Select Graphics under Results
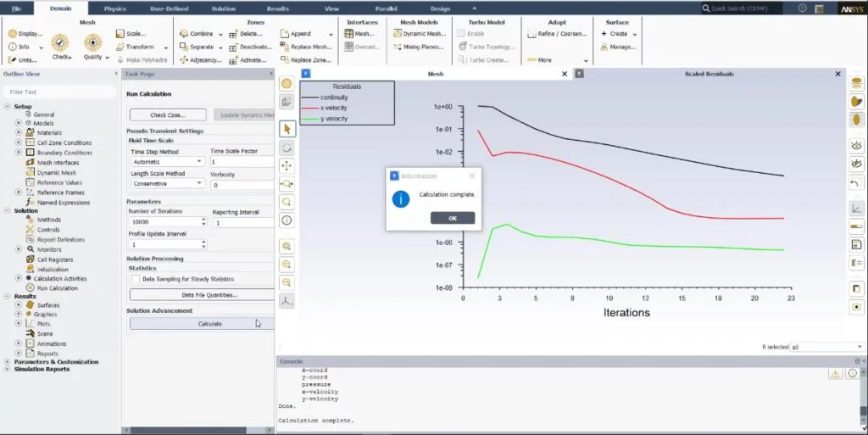Viewport: 868px width, 435px height. click(x=45, y=315)
